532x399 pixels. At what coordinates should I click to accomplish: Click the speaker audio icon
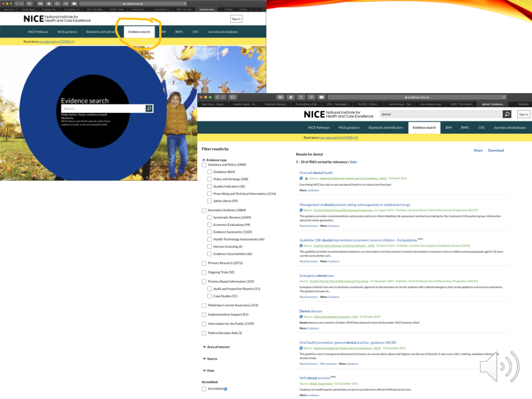tap(499, 366)
